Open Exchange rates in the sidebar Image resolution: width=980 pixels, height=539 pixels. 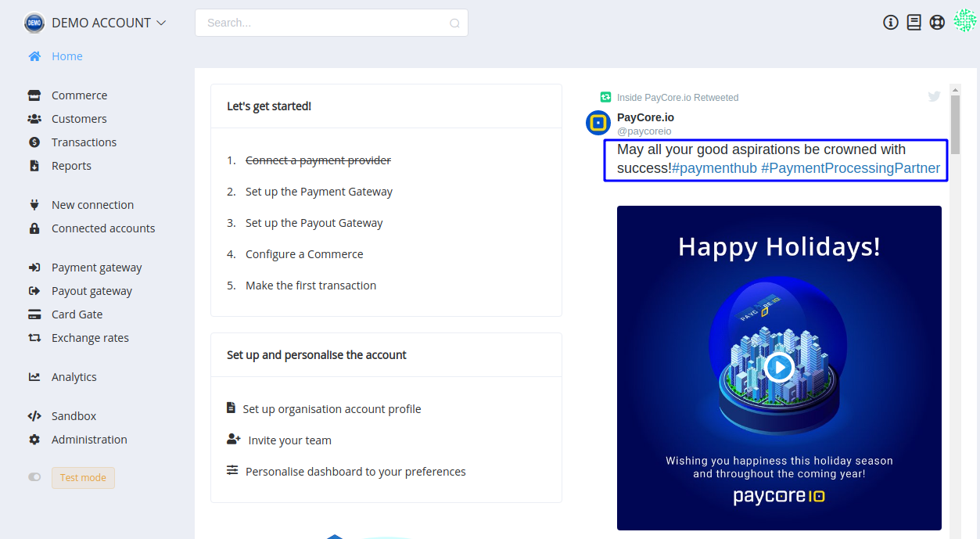[90, 338]
